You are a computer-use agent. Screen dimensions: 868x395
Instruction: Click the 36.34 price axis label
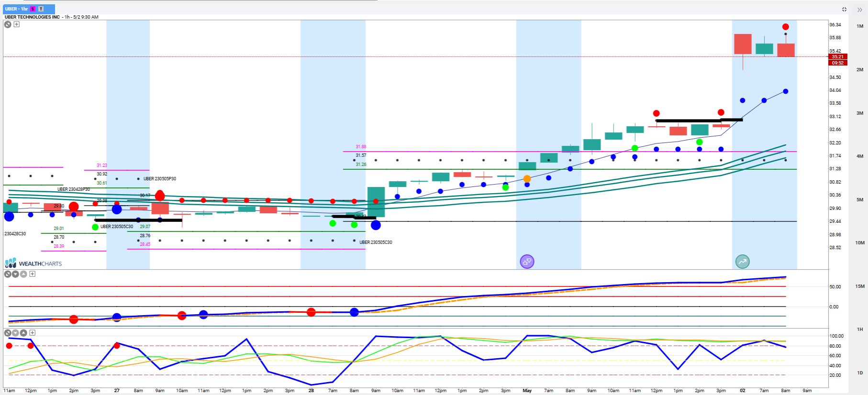pos(835,25)
